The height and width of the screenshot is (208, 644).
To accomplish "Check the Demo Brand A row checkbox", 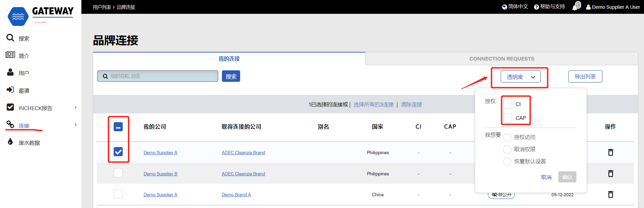I will 118,194.
